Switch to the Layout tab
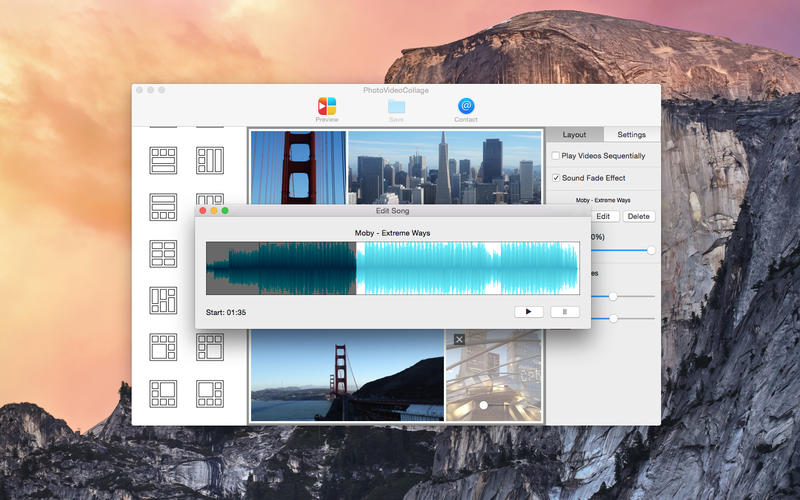This screenshot has width=800, height=500. tap(574, 134)
